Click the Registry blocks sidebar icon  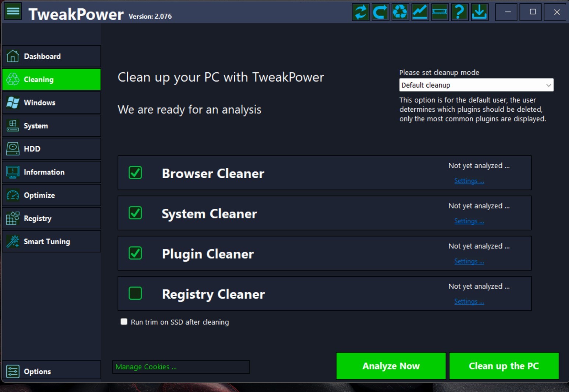pos(13,218)
